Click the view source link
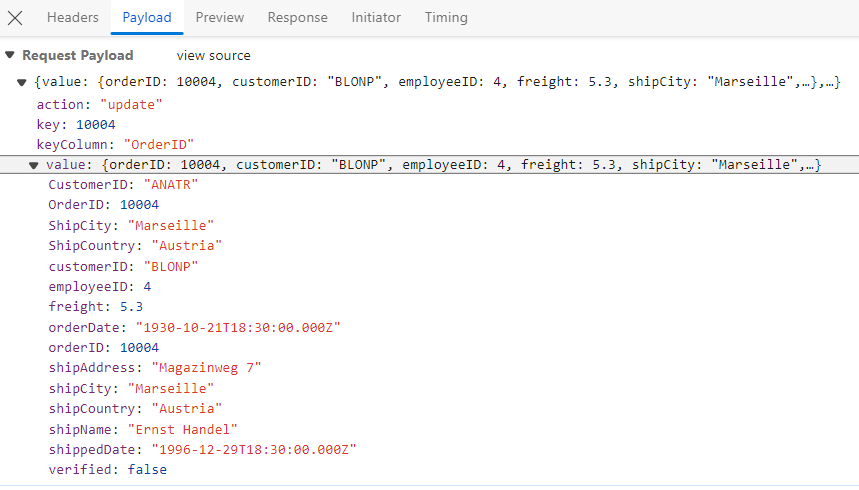The image size is (859, 490). (x=214, y=56)
